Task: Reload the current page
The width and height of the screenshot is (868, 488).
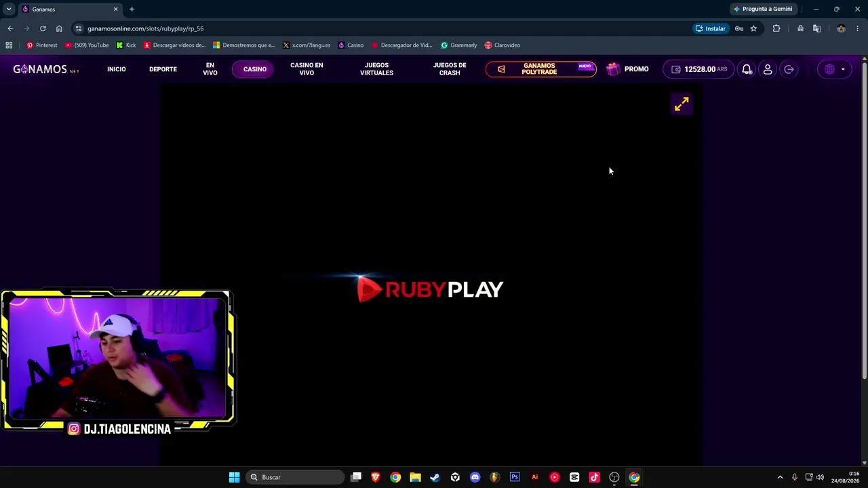Action: pyautogui.click(x=43, y=28)
